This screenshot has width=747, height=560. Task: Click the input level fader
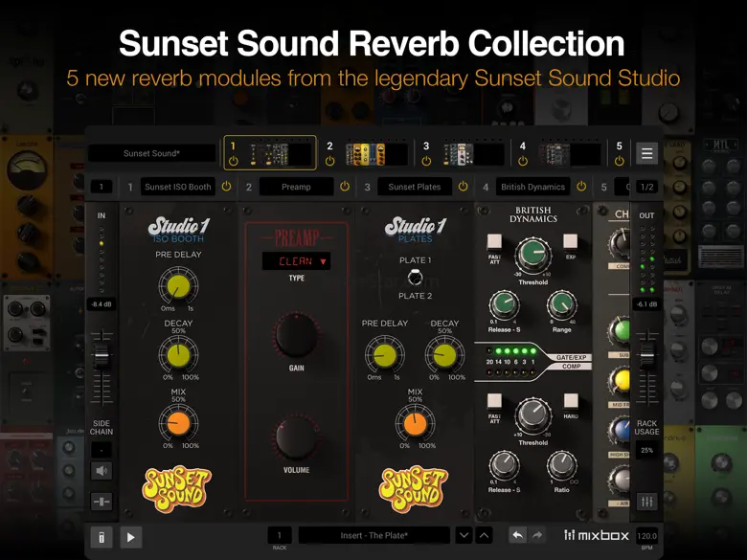(x=102, y=356)
